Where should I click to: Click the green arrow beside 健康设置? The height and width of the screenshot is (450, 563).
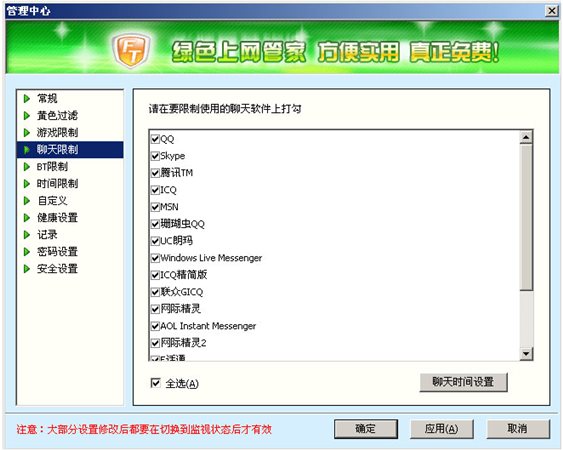coord(27,218)
